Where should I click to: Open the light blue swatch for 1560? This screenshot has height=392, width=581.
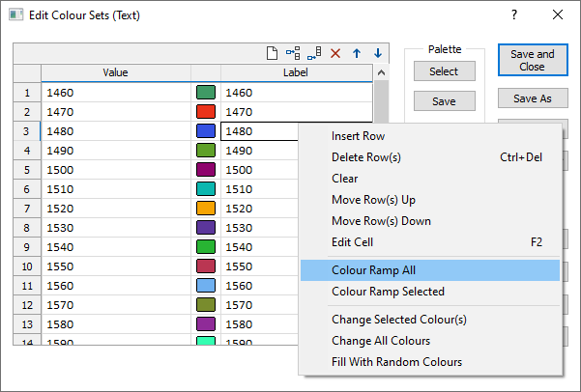206,286
